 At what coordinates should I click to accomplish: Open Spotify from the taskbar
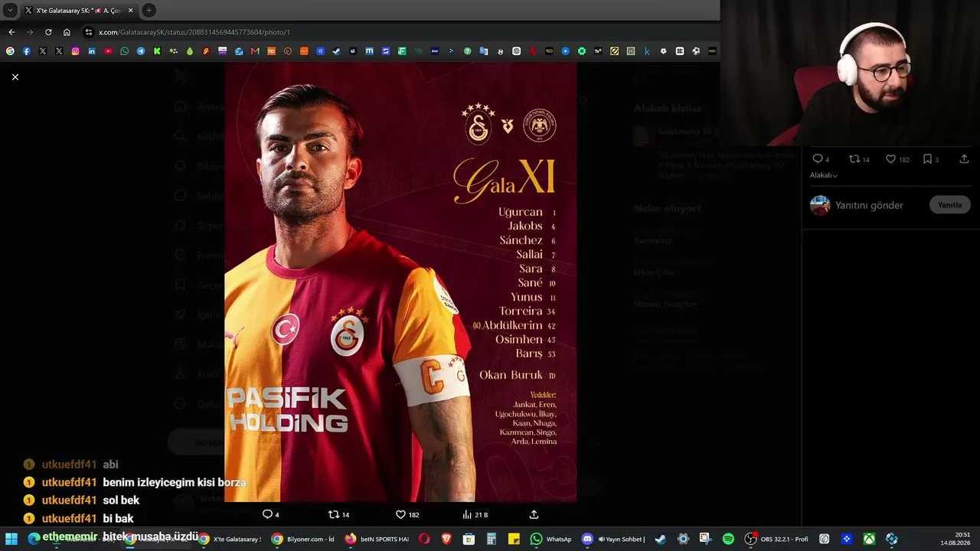click(x=728, y=539)
